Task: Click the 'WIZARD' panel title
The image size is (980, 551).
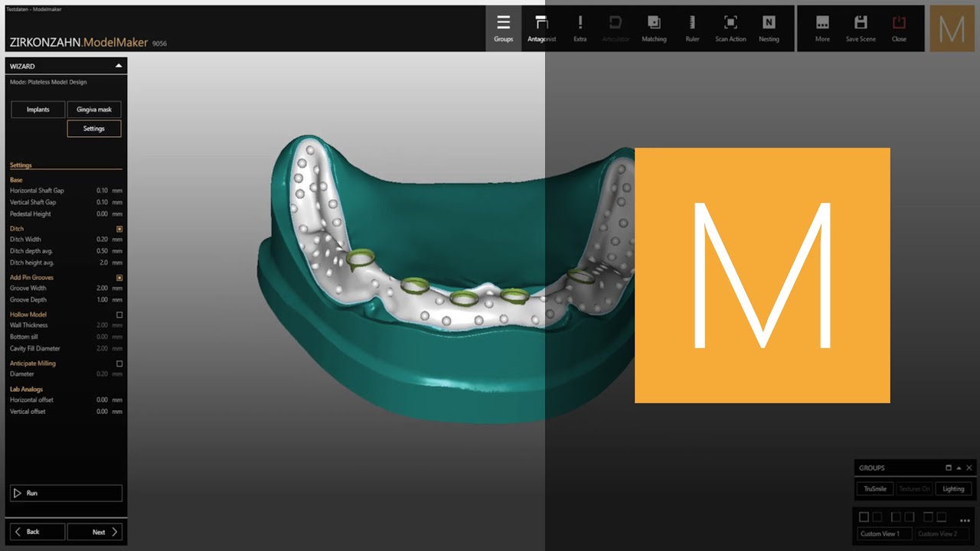Action: tap(22, 67)
